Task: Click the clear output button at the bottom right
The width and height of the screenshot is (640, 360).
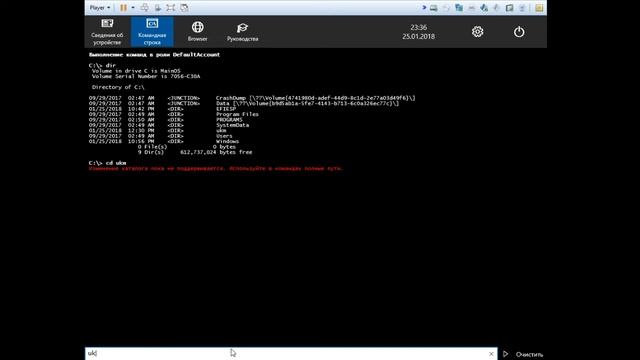Action: pos(529,354)
